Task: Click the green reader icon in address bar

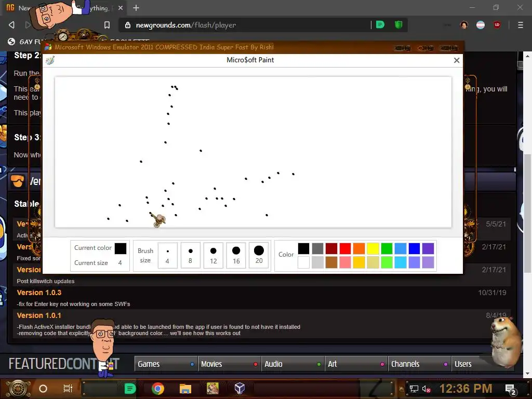Action: [x=380, y=25]
